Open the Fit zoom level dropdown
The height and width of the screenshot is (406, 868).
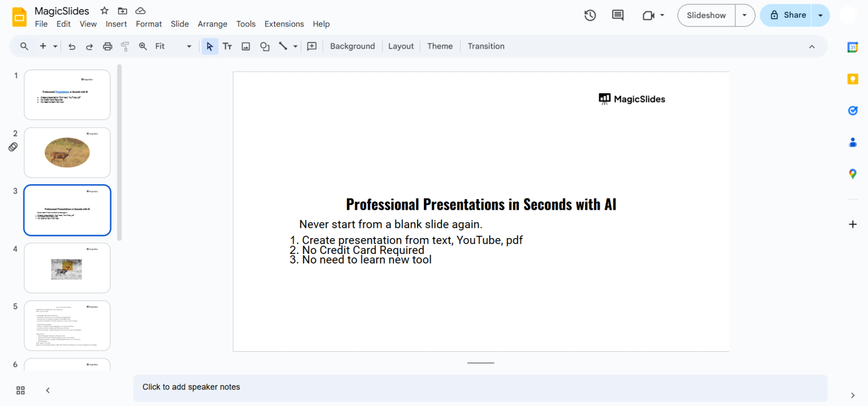point(174,46)
